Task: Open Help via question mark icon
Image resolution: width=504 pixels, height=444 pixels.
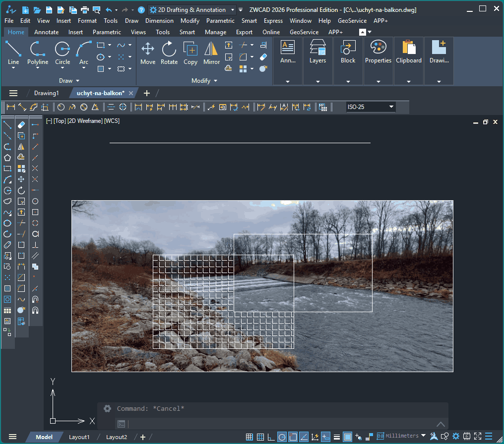Action: pyautogui.click(x=141, y=10)
